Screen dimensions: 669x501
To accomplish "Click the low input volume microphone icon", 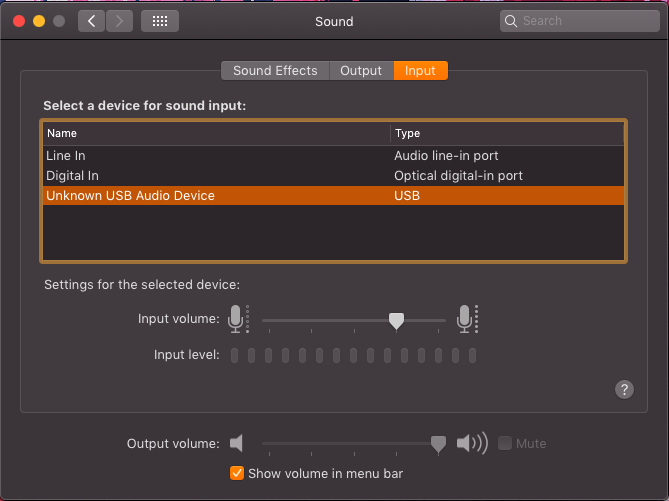I will pyautogui.click(x=237, y=319).
